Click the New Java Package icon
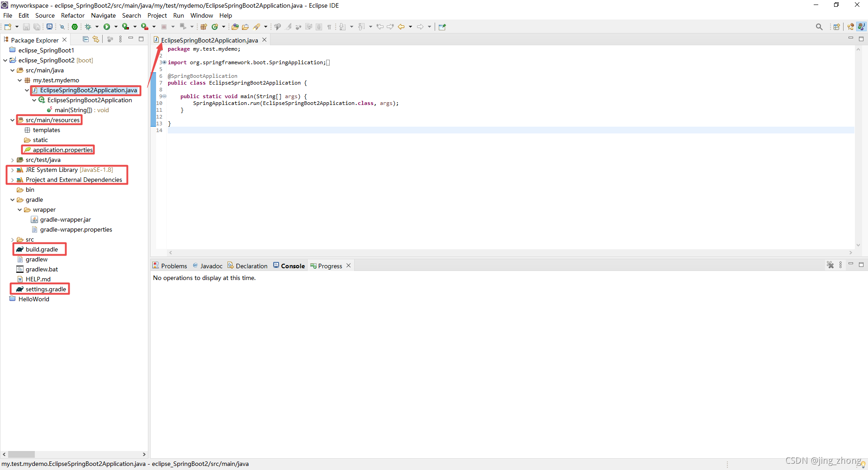868x470 pixels. [x=204, y=27]
